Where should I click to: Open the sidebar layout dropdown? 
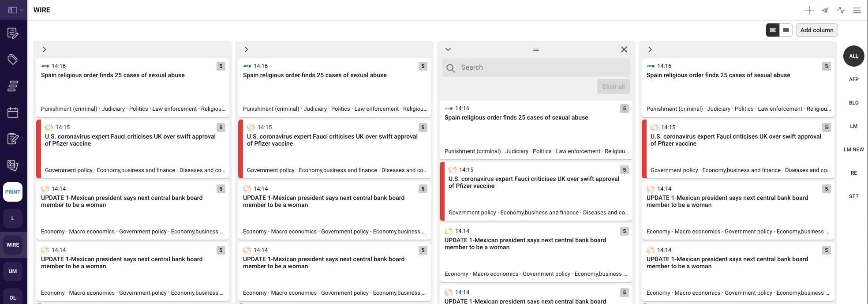click(x=15, y=10)
